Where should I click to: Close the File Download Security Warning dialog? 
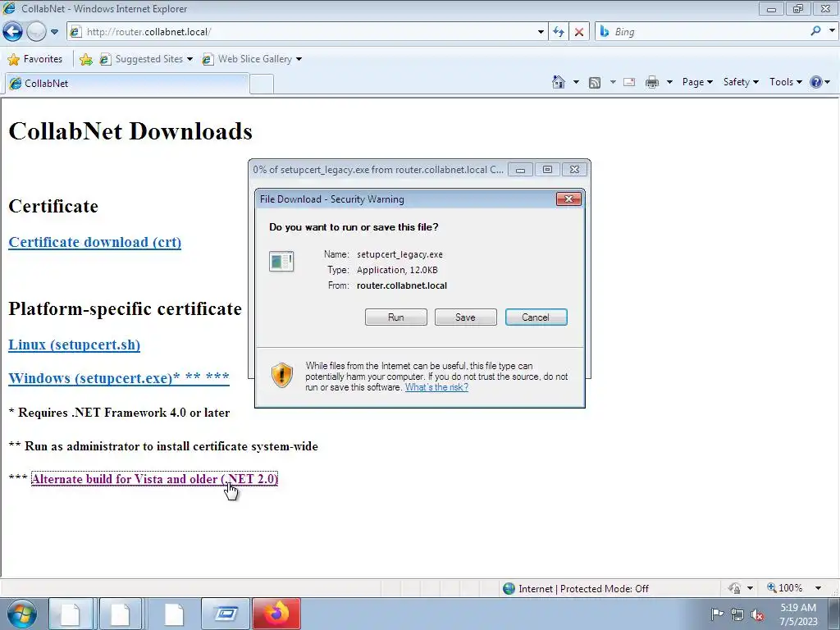[x=569, y=199]
